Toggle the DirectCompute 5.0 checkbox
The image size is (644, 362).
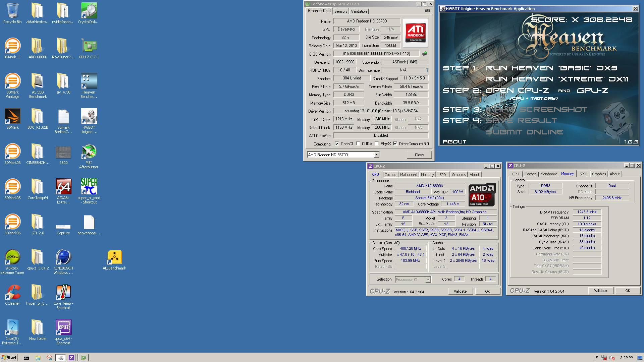395,144
